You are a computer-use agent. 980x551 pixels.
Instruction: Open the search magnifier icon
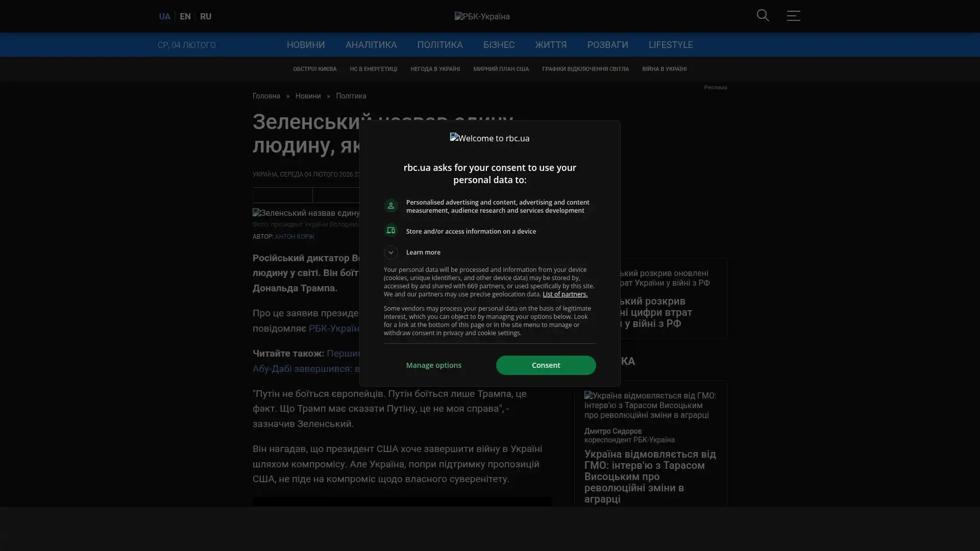pyautogui.click(x=763, y=16)
